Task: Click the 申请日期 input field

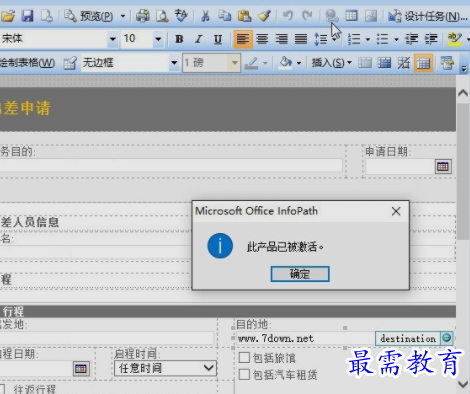Action: 400,166
